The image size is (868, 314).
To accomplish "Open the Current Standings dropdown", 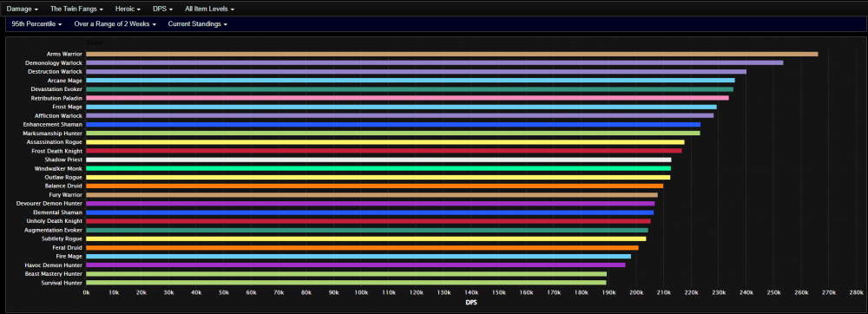I will pos(198,24).
